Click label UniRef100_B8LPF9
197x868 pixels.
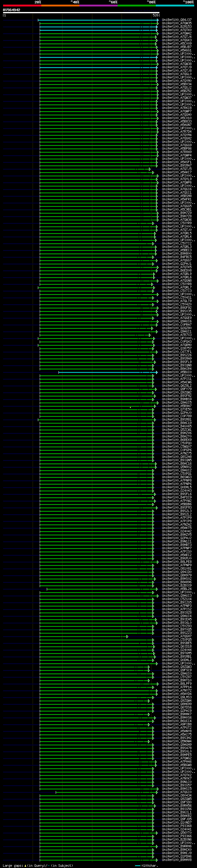[176, 684]
